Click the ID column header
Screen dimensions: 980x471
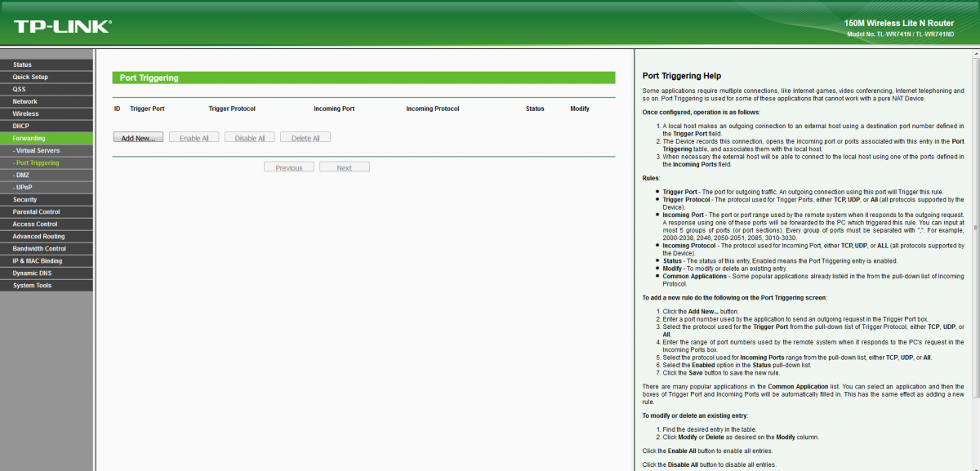coord(117,109)
